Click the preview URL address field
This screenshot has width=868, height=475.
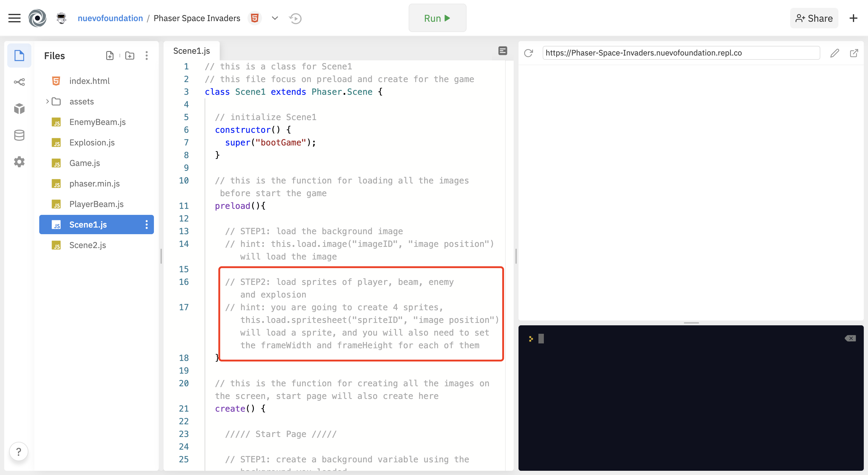pyautogui.click(x=681, y=53)
